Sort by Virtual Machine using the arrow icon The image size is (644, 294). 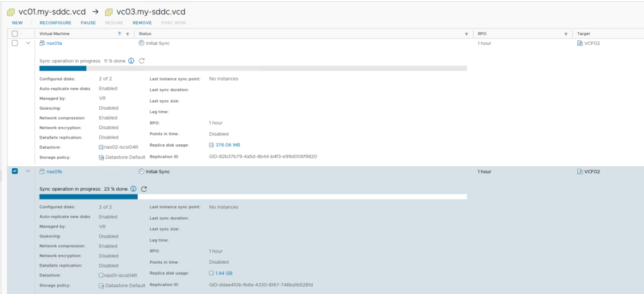(119, 33)
